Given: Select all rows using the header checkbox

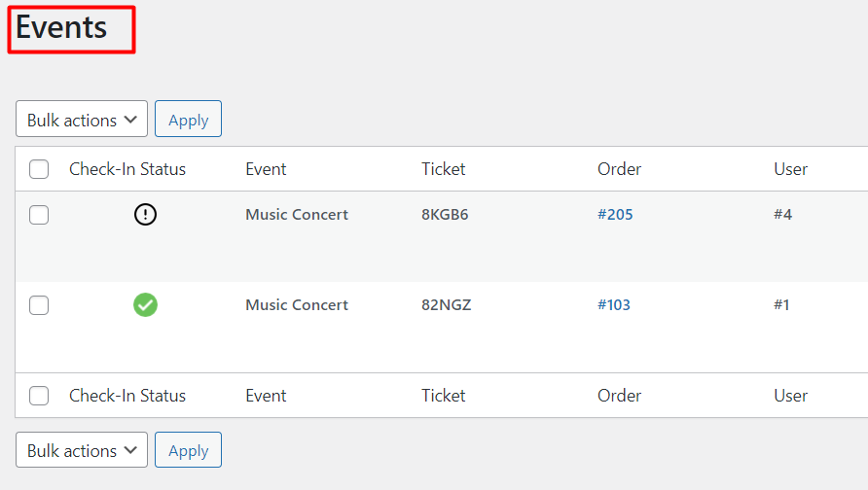Looking at the screenshot, I should 39,169.
